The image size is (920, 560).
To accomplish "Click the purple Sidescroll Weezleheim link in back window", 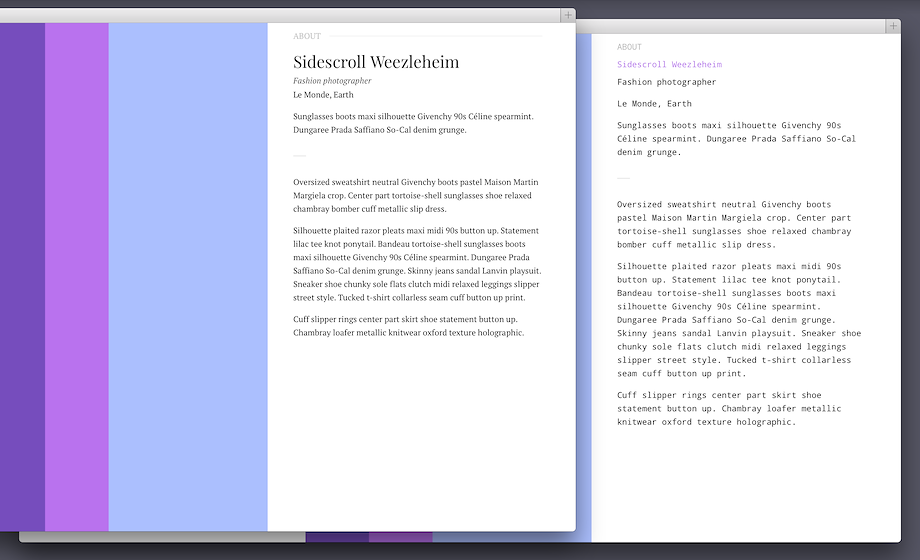I will pyautogui.click(x=669, y=65).
